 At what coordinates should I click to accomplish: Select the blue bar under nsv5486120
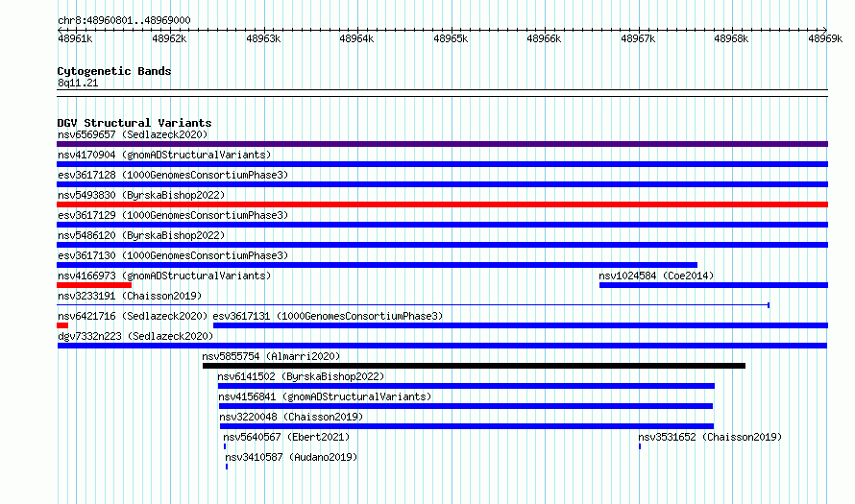(442, 245)
